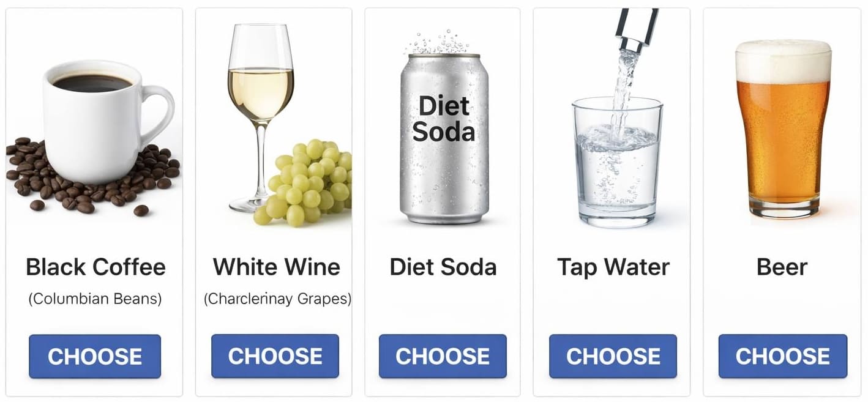Choose the Diet Soda option button
The width and height of the screenshot is (868, 402).
443,356
